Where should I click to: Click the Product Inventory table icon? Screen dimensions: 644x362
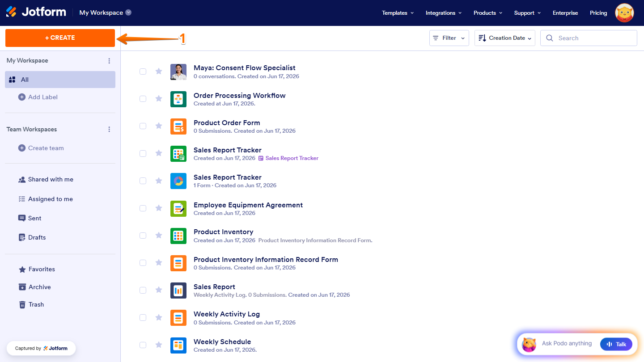point(178,236)
